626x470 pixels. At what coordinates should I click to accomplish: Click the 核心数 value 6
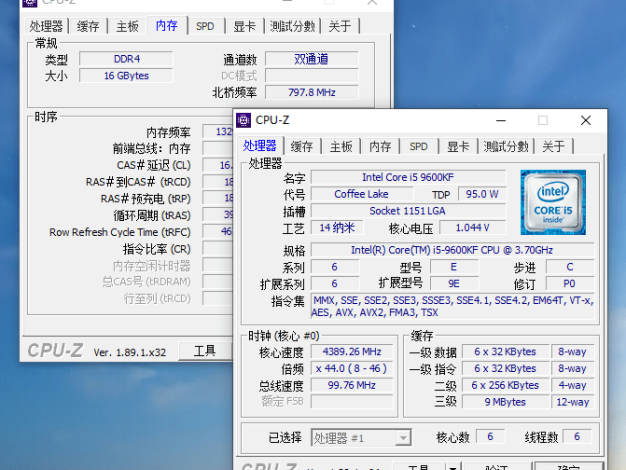pyautogui.click(x=490, y=437)
